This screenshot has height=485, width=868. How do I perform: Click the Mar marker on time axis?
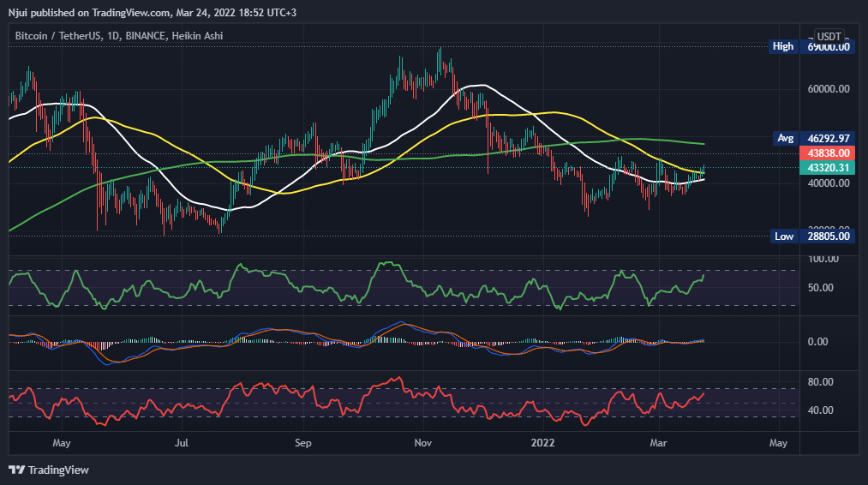click(x=658, y=443)
